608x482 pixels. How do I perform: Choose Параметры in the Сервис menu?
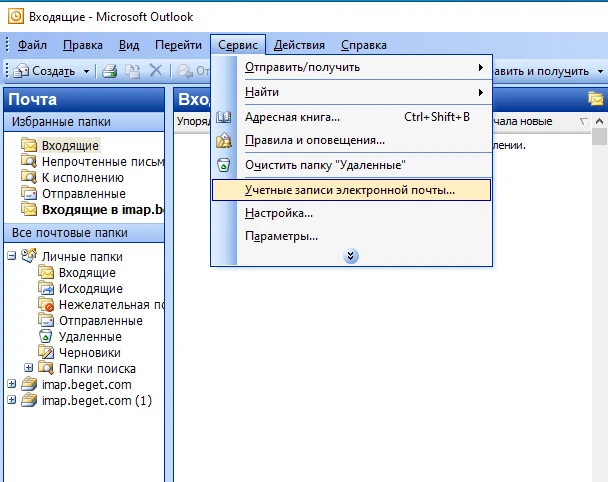pos(281,236)
